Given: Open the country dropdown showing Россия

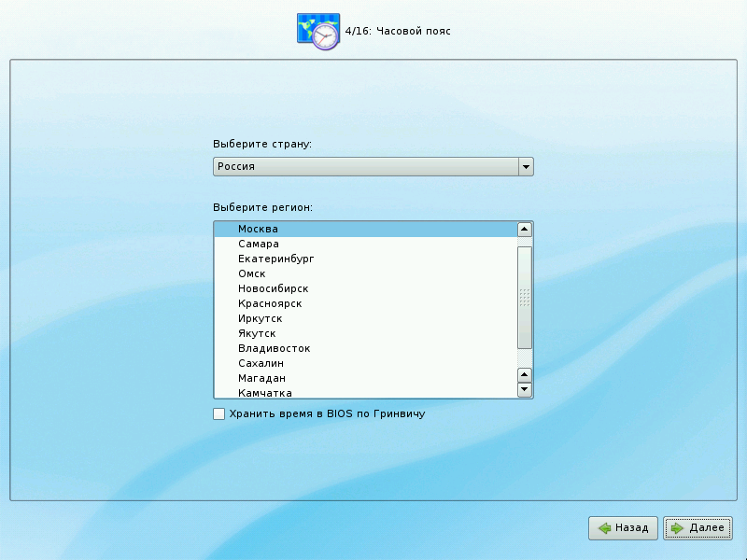Looking at the screenshot, I should click(366, 166).
